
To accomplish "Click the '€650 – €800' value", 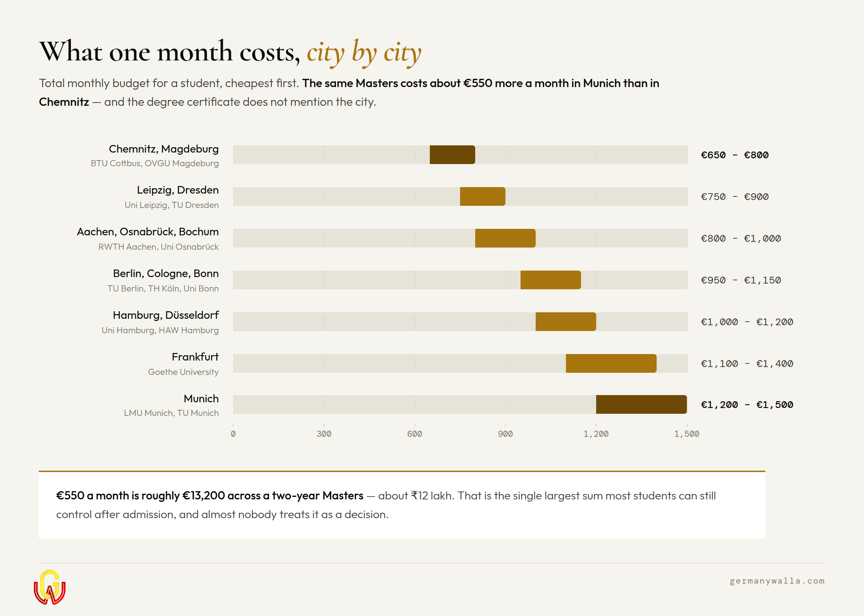I will pyautogui.click(x=735, y=155).
